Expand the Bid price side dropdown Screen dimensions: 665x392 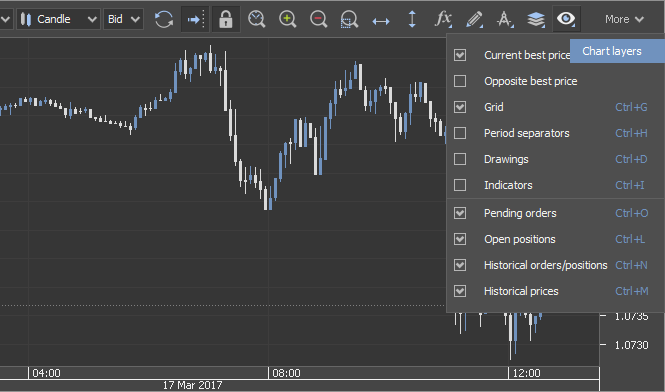coord(123,19)
